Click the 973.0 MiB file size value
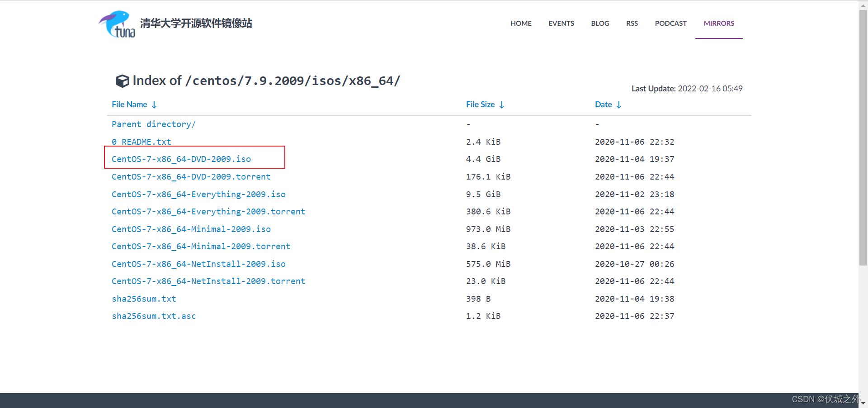Image resolution: width=868 pixels, height=408 pixels. click(488, 229)
